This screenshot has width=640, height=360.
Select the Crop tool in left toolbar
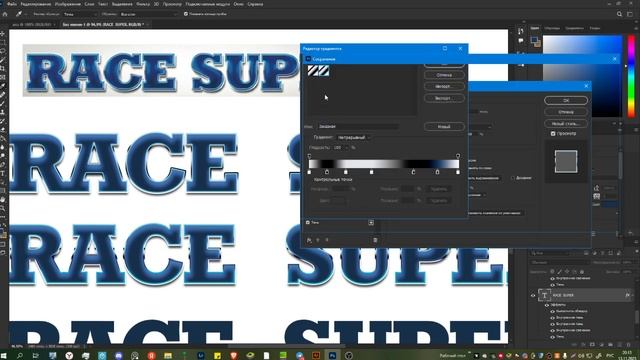click(x=3, y=69)
